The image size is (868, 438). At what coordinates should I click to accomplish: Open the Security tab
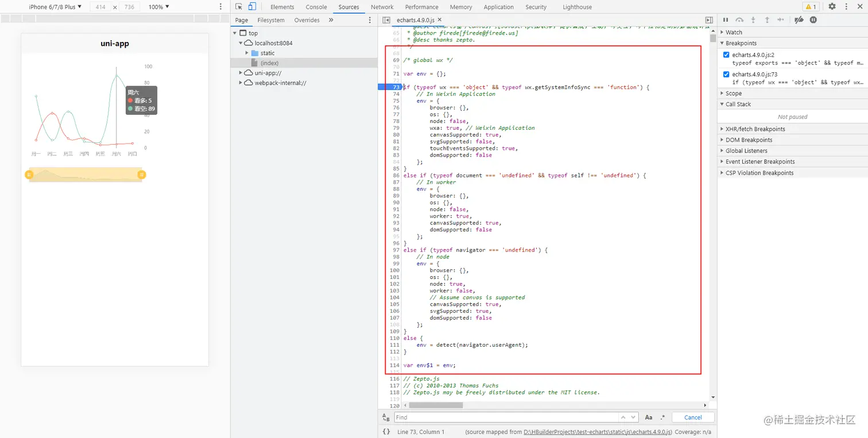pos(536,7)
